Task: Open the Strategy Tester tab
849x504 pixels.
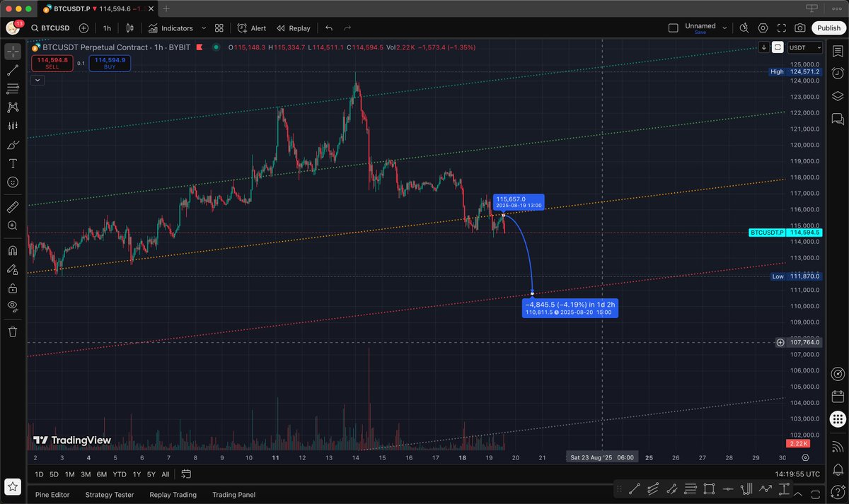Action: click(109, 495)
